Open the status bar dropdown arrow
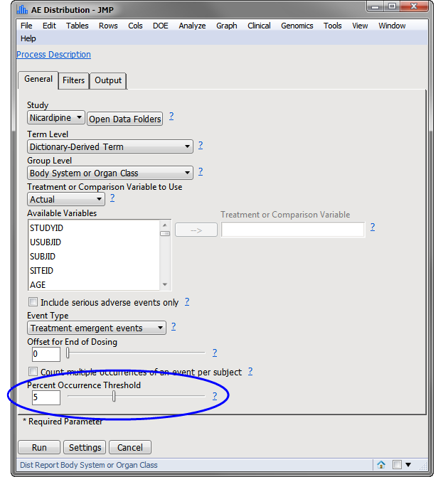Image resolution: width=448 pixels, height=477 pixels. 408,464
